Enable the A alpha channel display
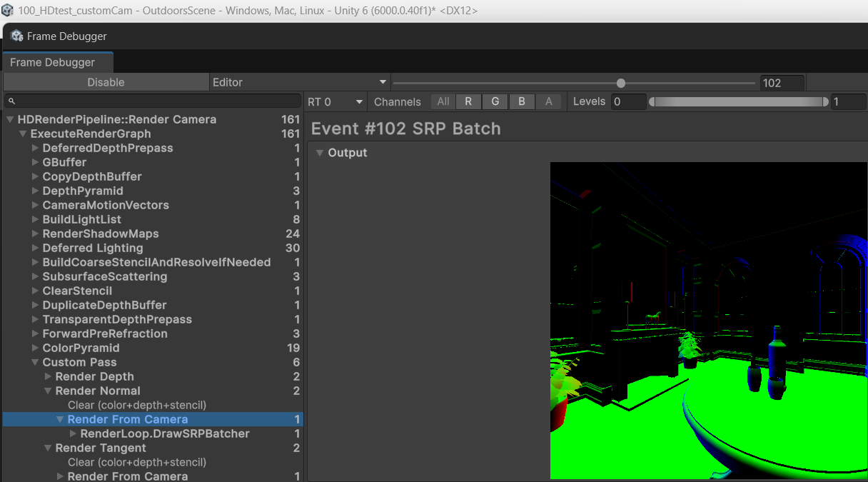Viewport: 868px width, 482px height. pos(549,101)
